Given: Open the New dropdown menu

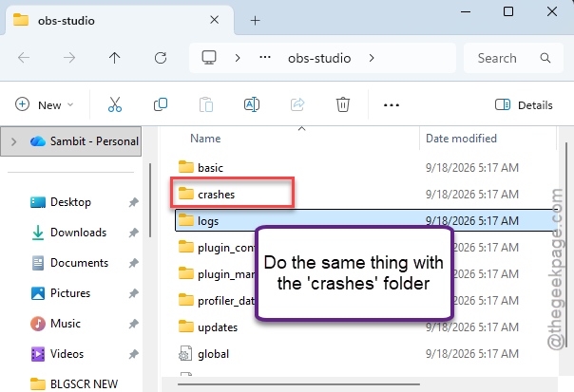Looking at the screenshot, I should (x=45, y=105).
